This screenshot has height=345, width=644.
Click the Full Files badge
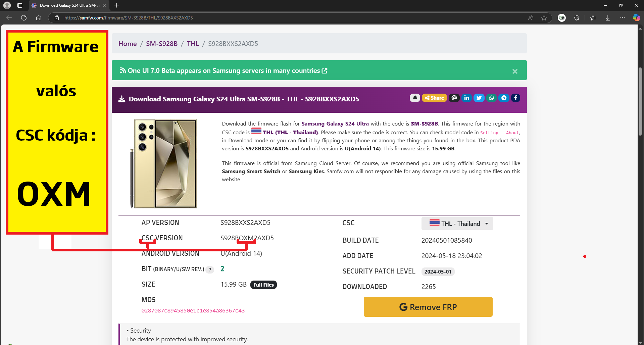coord(263,285)
